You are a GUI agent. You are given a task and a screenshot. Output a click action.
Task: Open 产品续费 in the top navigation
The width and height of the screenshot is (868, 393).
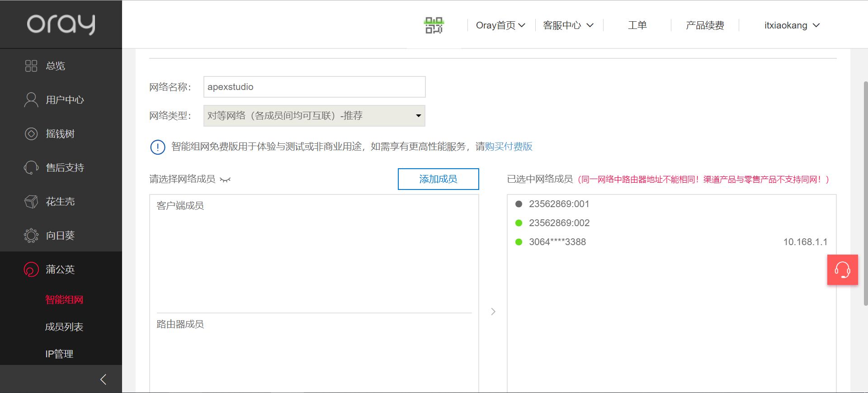coord(705,25)
